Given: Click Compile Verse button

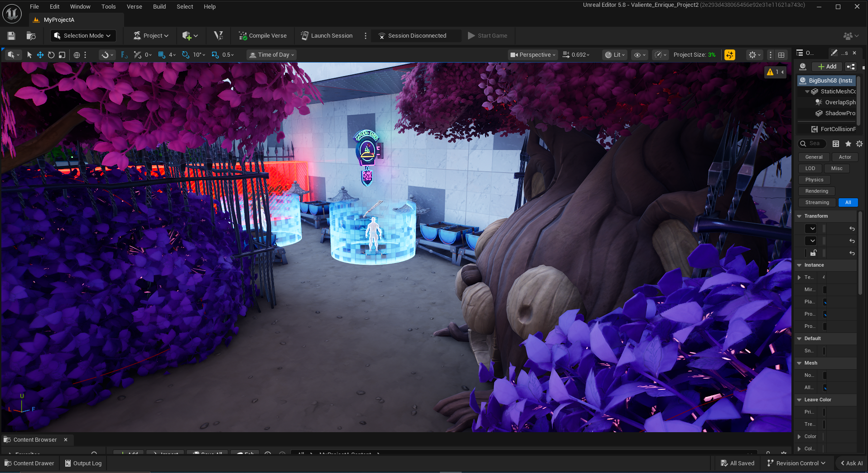Looking at the screenshot, I should (263, 36).
